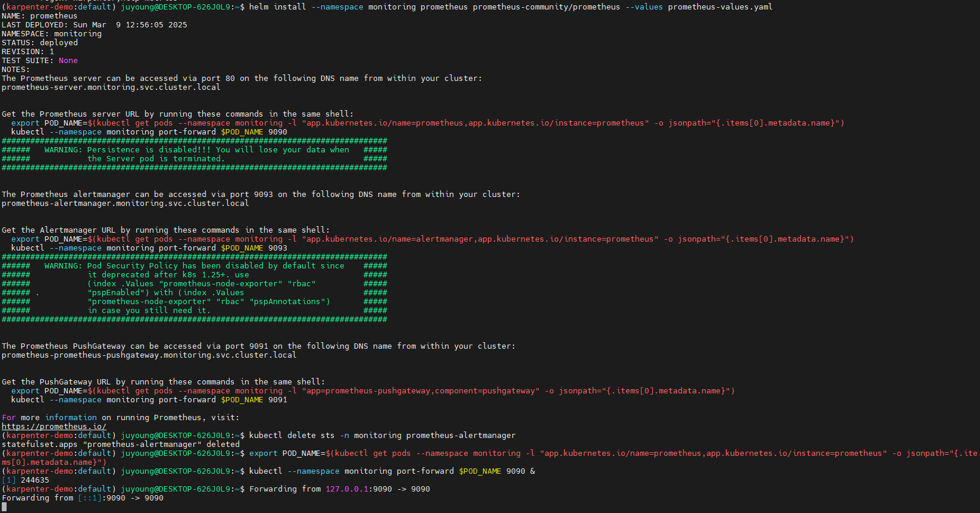Click the 'REVISION: 1' line
980x513 pixels.
(28, 52)
